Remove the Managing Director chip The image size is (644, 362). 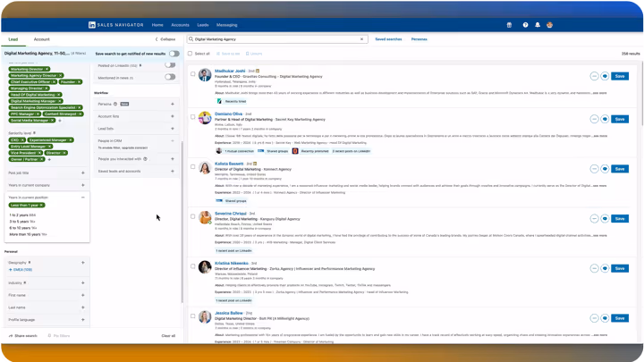pyautogui.click(x=47, y=88)
